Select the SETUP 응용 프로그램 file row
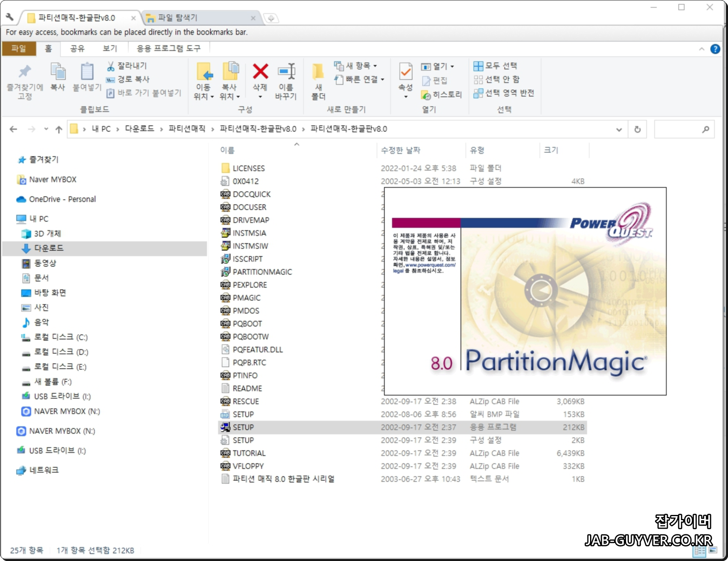Viewport: 728px width, 561px height. click(x=402, y=427)
